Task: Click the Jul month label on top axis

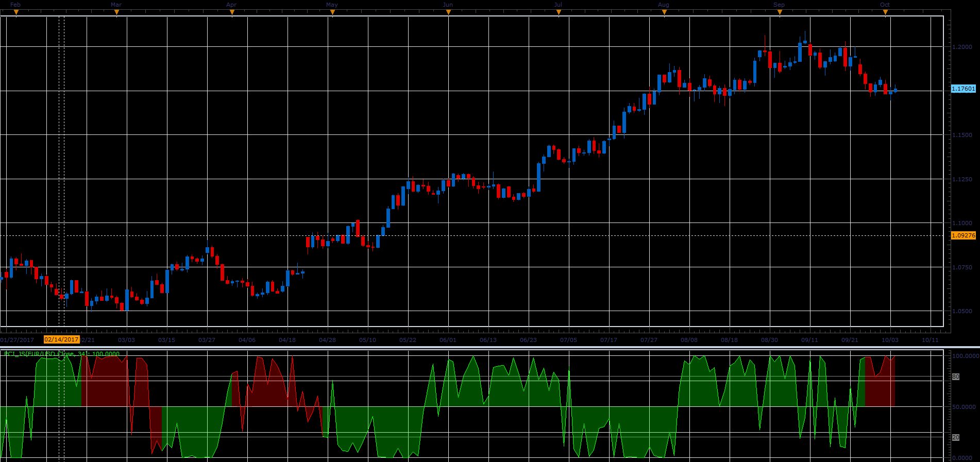Action: pos(558,5)
